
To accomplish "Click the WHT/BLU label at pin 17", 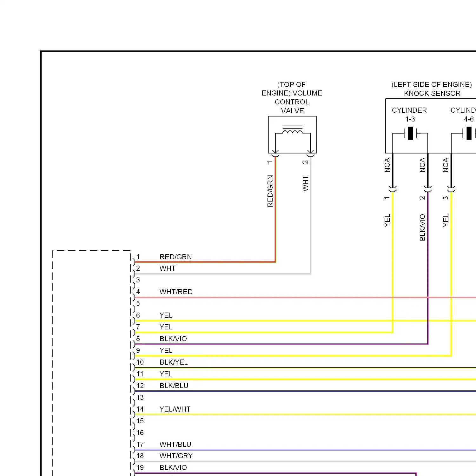I will click(x=175, y=445).
